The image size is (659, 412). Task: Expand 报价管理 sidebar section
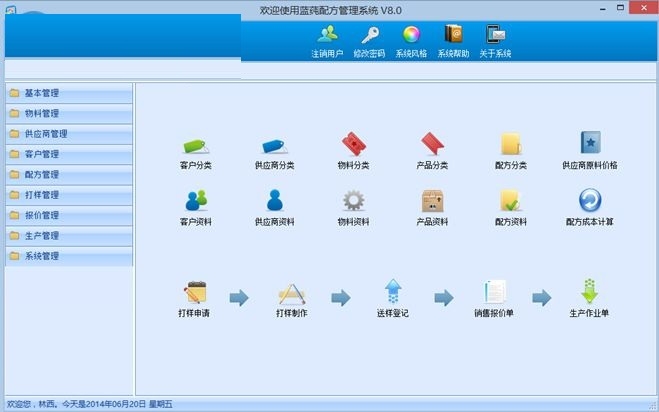(x=69, y=215)
